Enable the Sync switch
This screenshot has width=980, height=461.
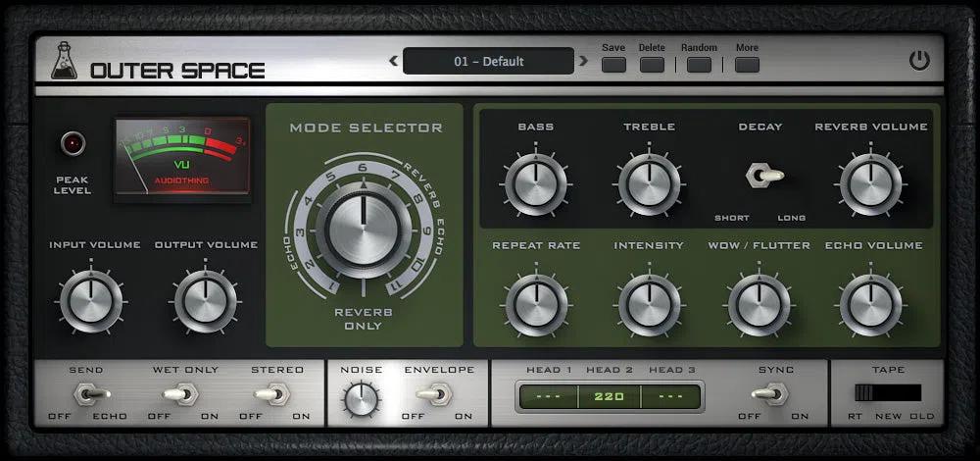[770, 394]
